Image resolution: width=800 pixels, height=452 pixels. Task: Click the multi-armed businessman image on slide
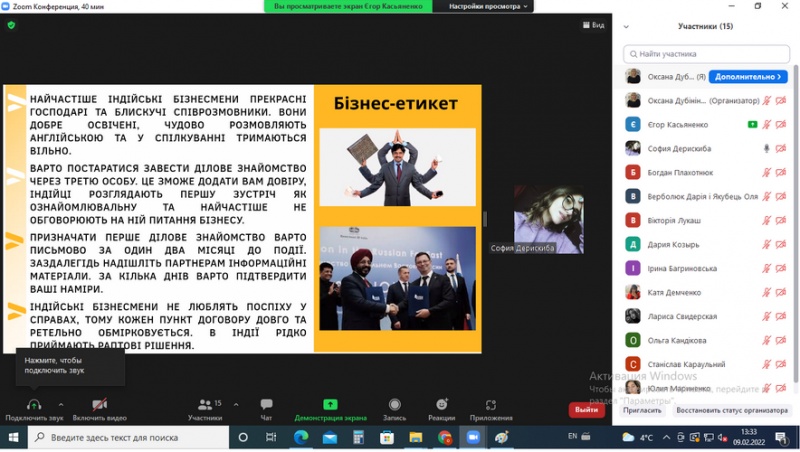point(397,167)
